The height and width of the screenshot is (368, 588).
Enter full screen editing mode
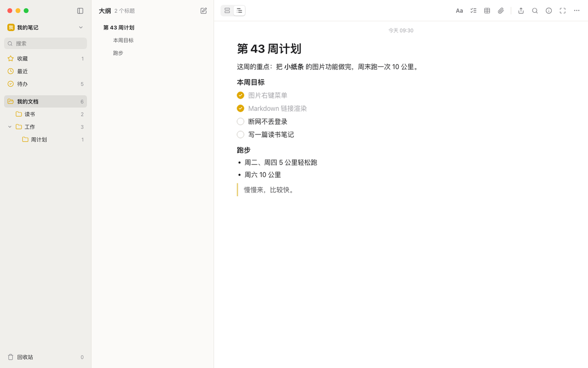pyautogui.click(x=563, y=11)
